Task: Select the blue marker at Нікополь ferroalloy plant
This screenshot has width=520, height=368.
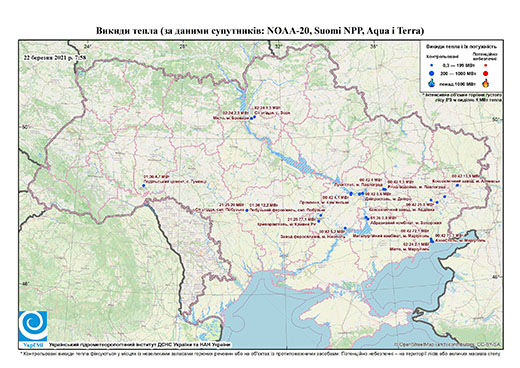Action: coord(345,228)
